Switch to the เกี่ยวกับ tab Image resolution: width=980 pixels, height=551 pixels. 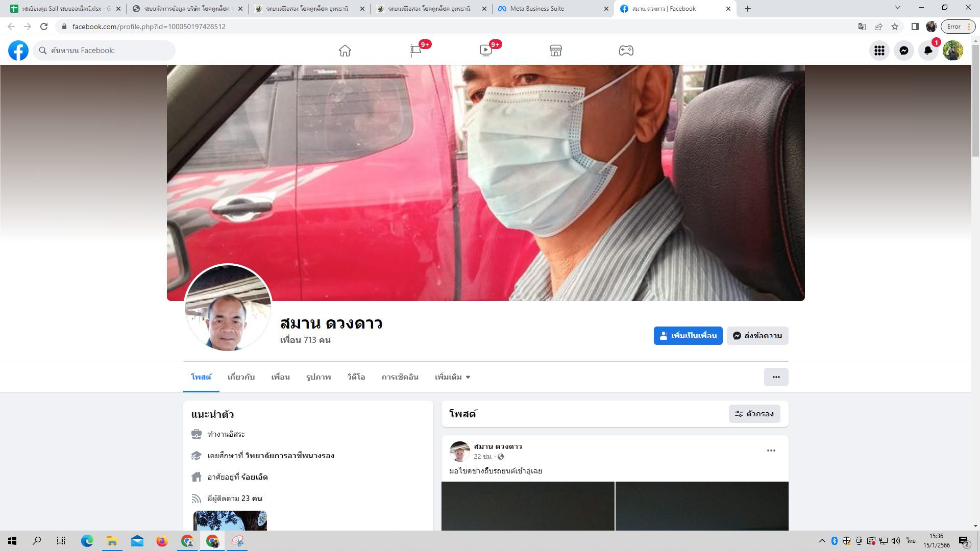click(x=241, y=377)
